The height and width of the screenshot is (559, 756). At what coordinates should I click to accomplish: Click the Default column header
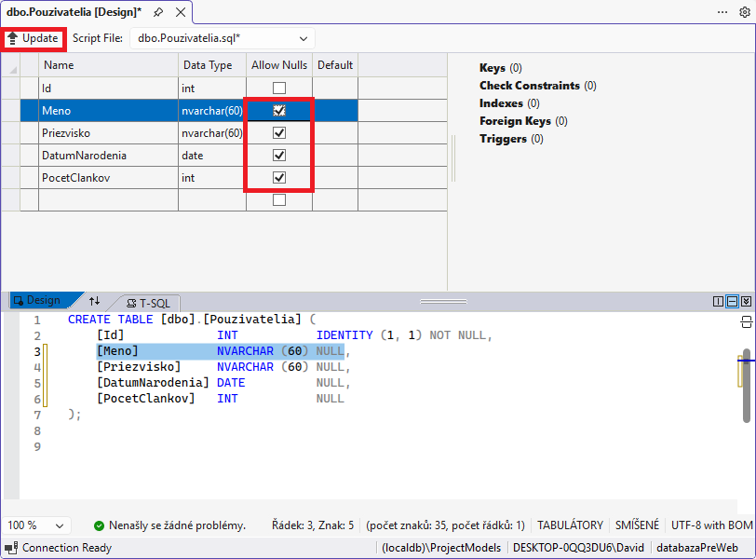[x=335, y=65]
